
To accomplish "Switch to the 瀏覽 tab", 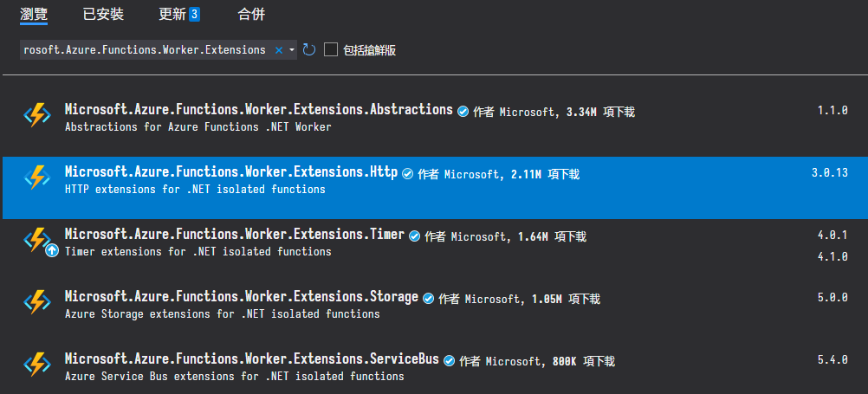I will point(34,15).
